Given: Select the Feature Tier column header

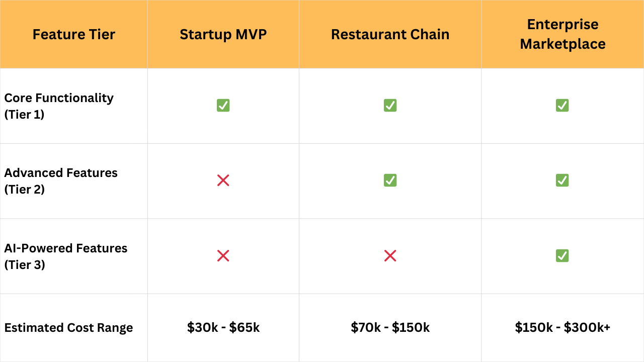Looking at the screenshot, I should [x=74, y=34].
